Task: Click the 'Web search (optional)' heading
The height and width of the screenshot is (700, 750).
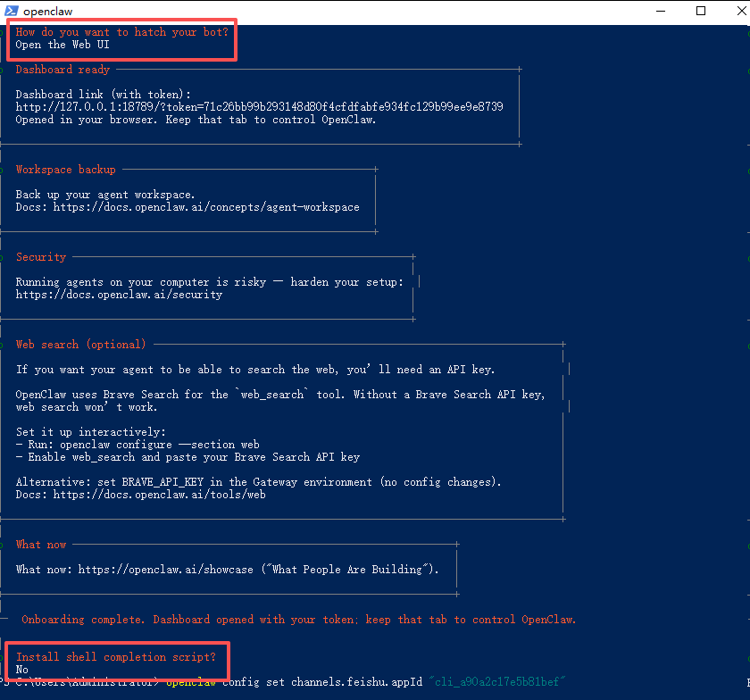Action: coord(81,345)
